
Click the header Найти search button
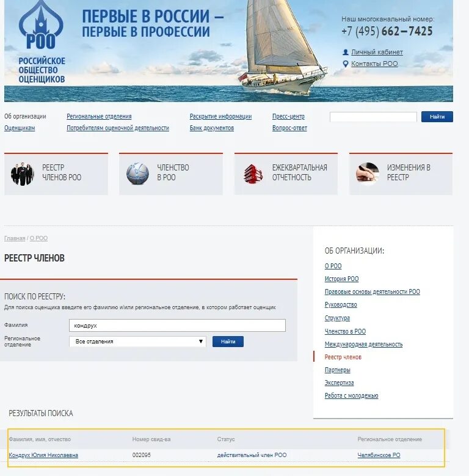437,117
